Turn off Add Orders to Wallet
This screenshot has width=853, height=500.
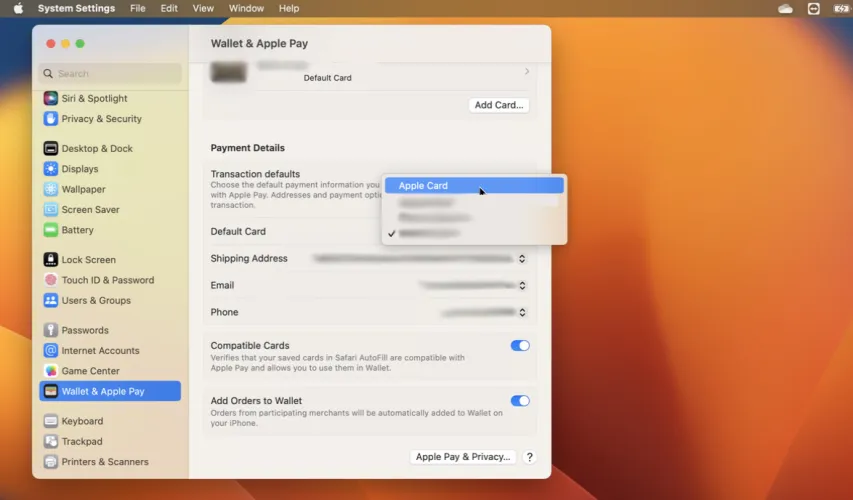pyautogui.click(x=520, y=401)
